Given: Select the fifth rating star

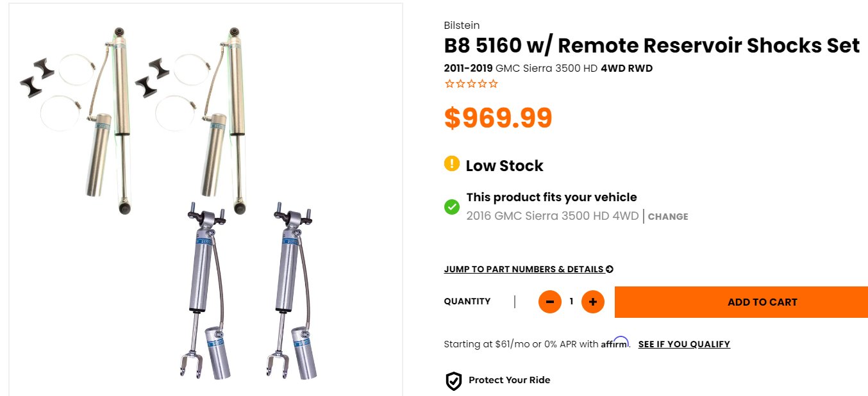Looking at the screenshot, I should pyautogui.click(x=493, y=84).
